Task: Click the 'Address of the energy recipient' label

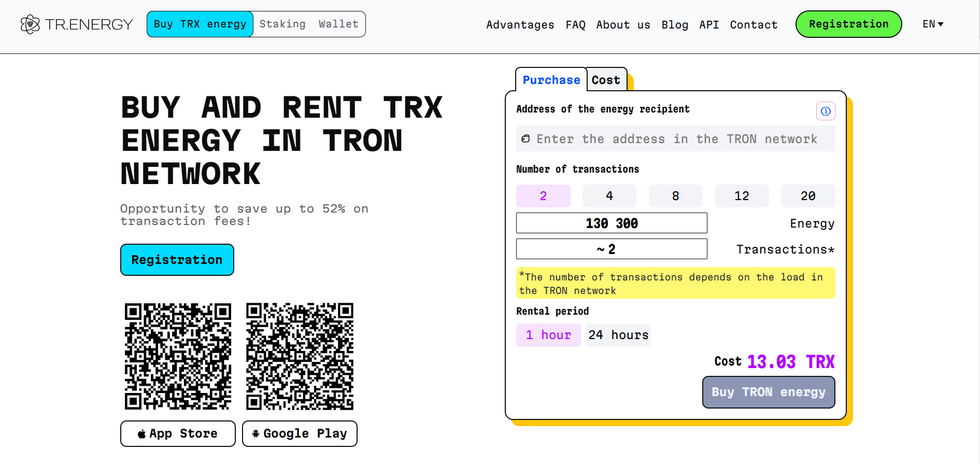Action: coord(603,109)
